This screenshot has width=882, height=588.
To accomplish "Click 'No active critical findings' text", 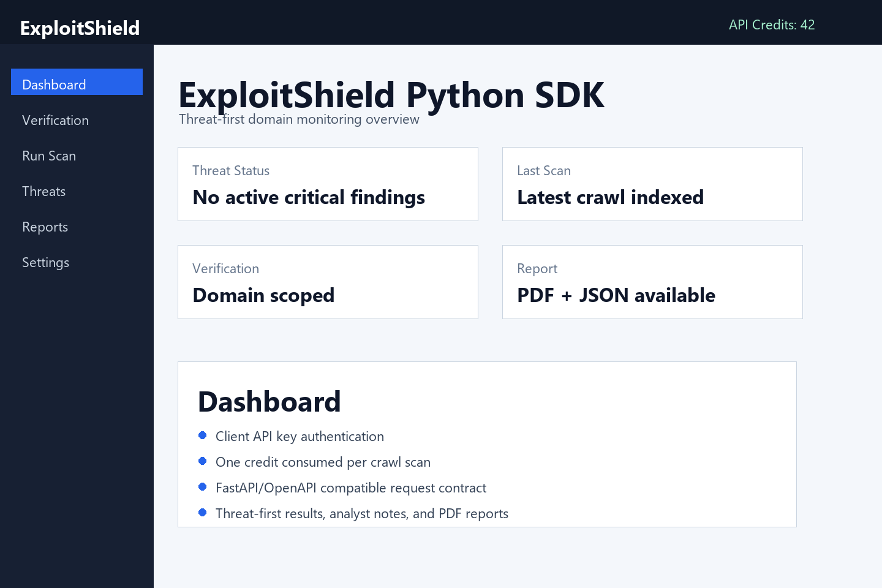I will coord(309,197).
